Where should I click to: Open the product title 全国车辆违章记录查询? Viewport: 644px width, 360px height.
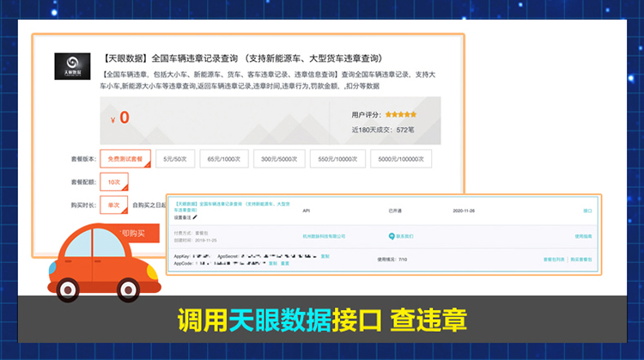[242, 58]
